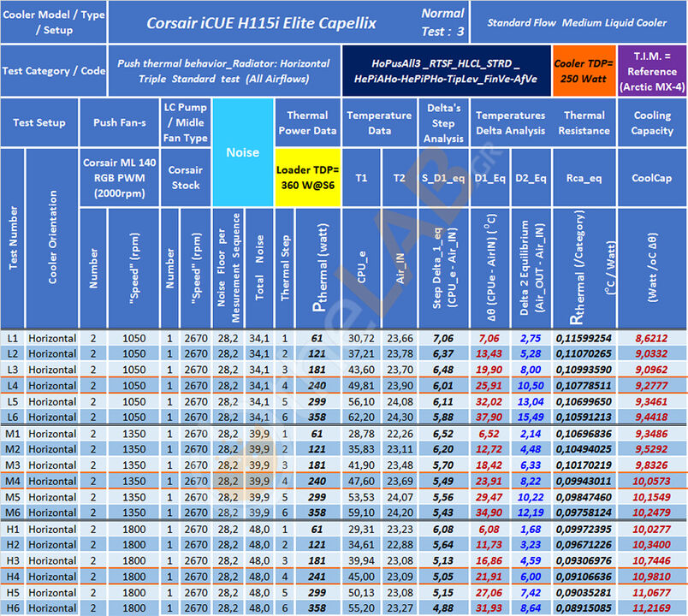Screen dimensions: 688x616
Task: Select the blue D2 value 15,49
Action: [x=531, y=417]
